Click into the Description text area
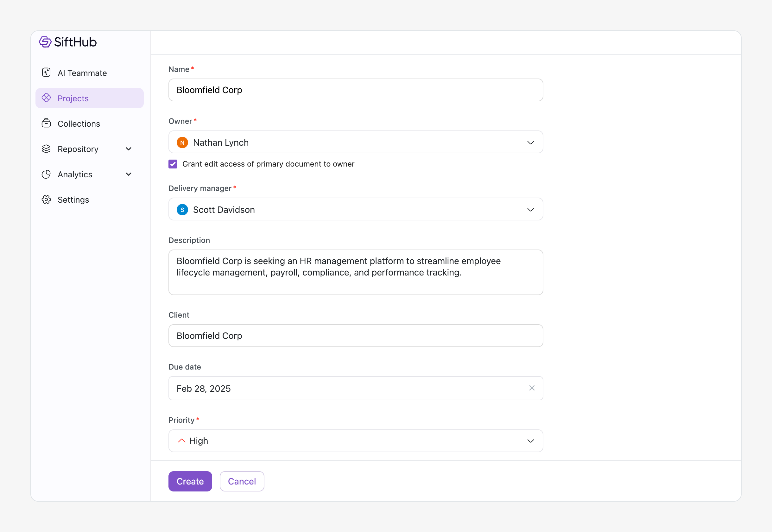 tap(355, 272)
